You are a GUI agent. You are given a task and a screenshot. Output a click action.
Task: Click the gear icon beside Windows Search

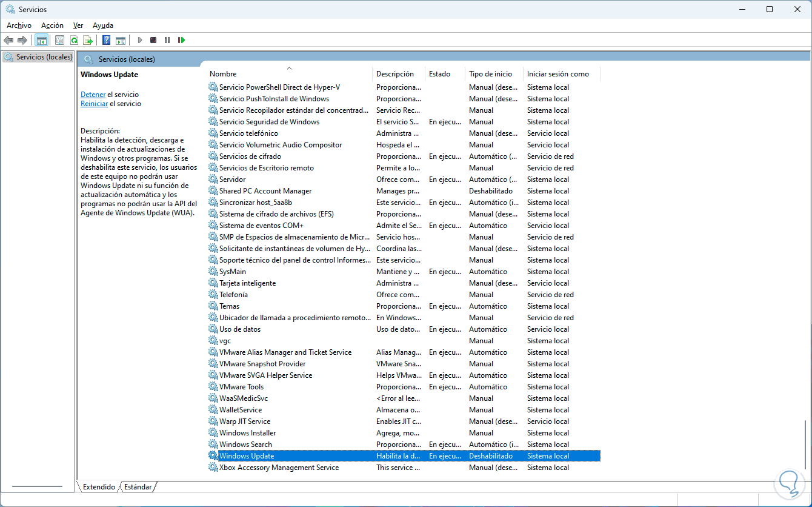click(x=213, y=445)
